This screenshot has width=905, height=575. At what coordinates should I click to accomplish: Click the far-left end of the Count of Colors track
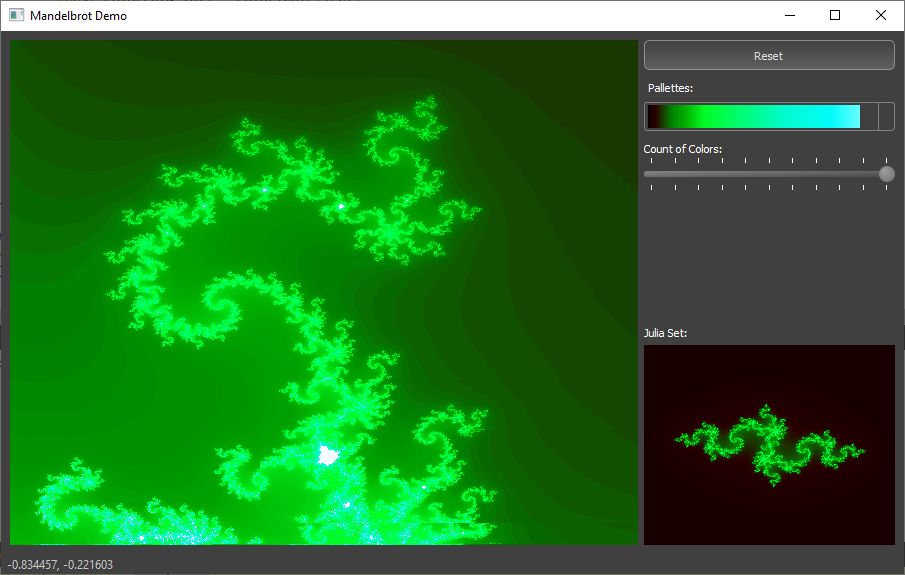pos(648,174)
